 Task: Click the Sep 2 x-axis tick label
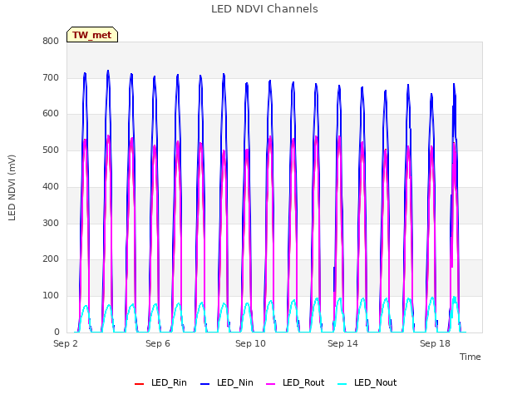click(x=66, y=343)
